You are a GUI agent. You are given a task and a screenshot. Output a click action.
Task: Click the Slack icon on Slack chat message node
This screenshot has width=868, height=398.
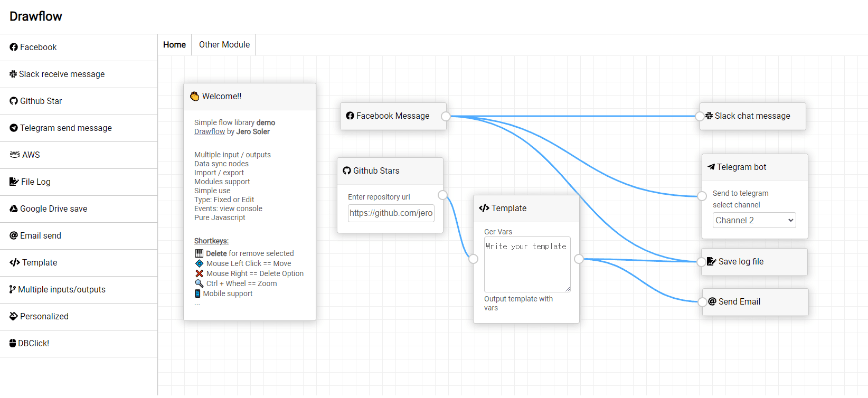pyautogui.click(x=709, y=116)
